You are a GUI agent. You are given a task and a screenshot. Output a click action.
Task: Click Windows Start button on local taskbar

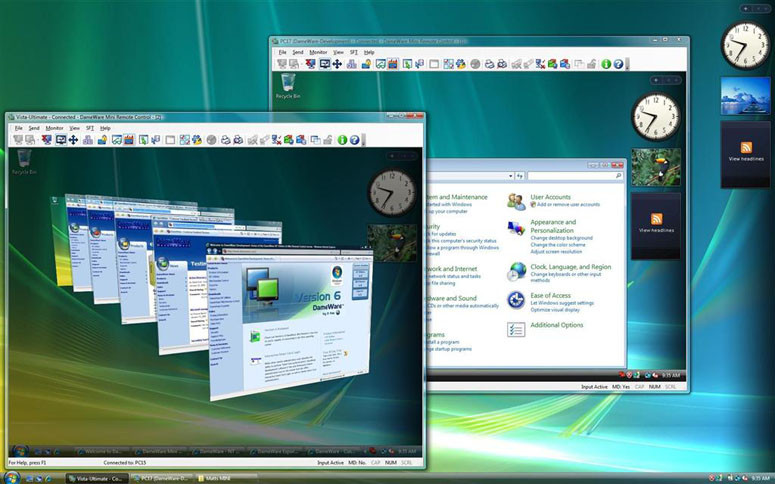(x=11, y=478)
